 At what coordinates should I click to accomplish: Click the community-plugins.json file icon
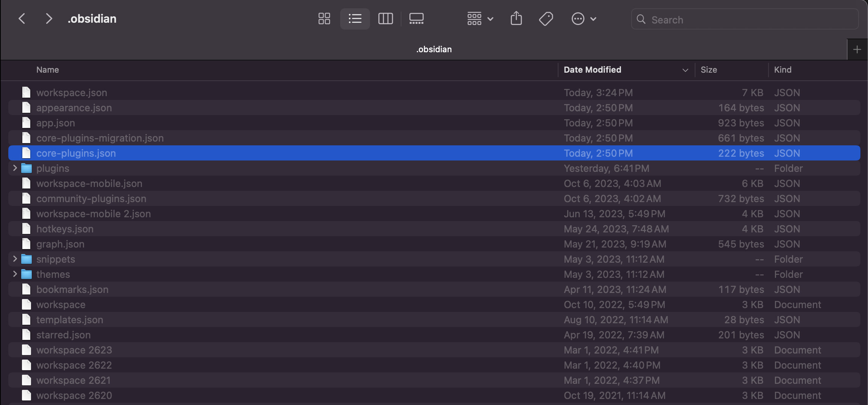click(x=26, y=198)
